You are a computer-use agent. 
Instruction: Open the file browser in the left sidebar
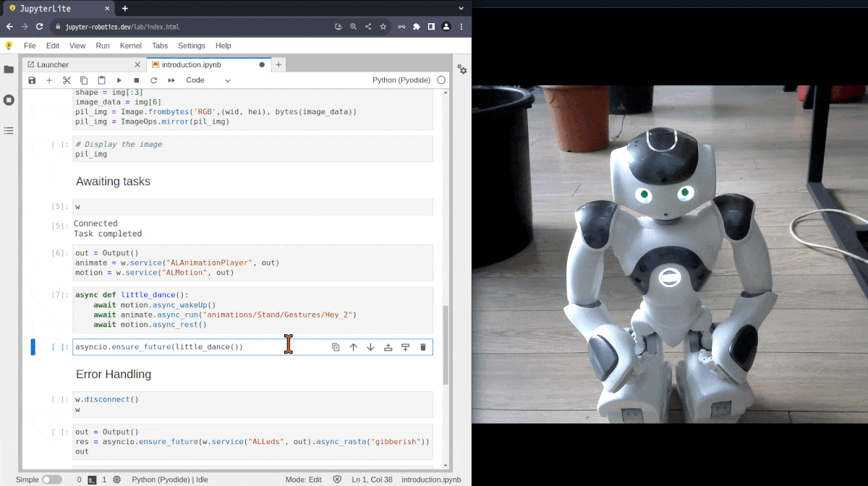click(9, 69)
